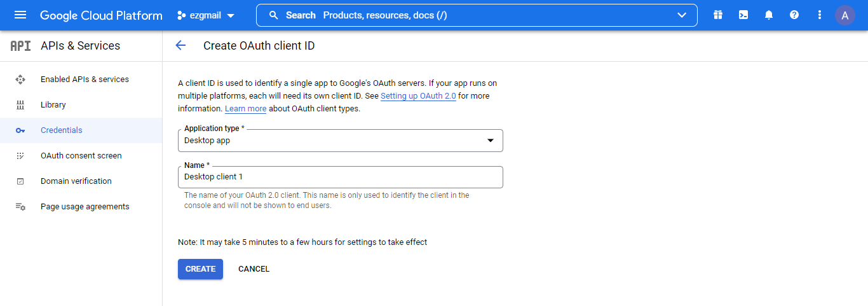Open the help question mark icon
The width and height of the screenshot is (868, 306).
coord(794,15)
